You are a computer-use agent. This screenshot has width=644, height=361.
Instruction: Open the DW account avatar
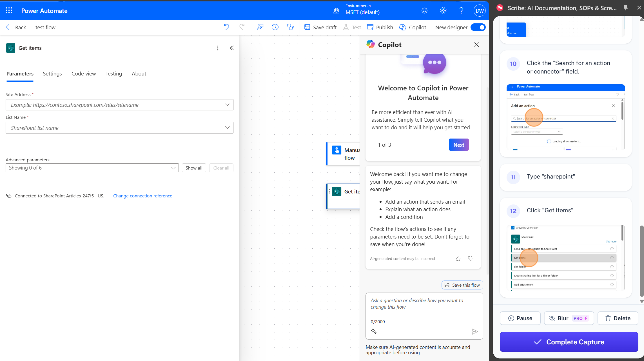[x=480, y=11]
